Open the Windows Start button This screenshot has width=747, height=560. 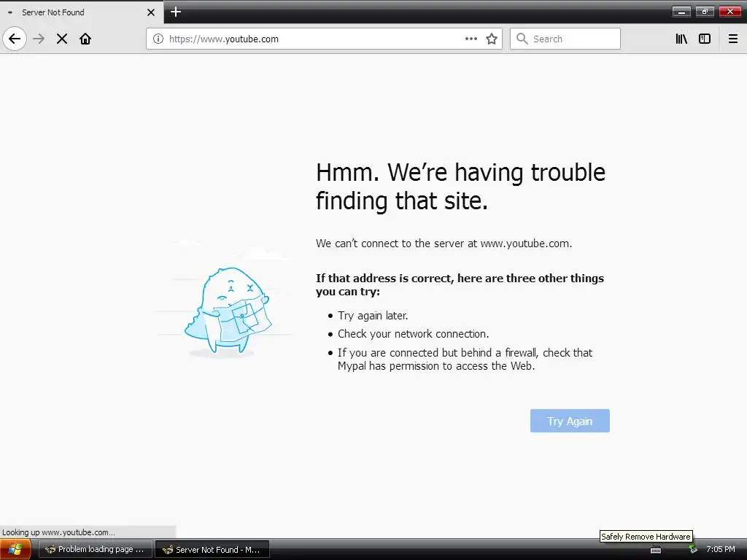15,549
